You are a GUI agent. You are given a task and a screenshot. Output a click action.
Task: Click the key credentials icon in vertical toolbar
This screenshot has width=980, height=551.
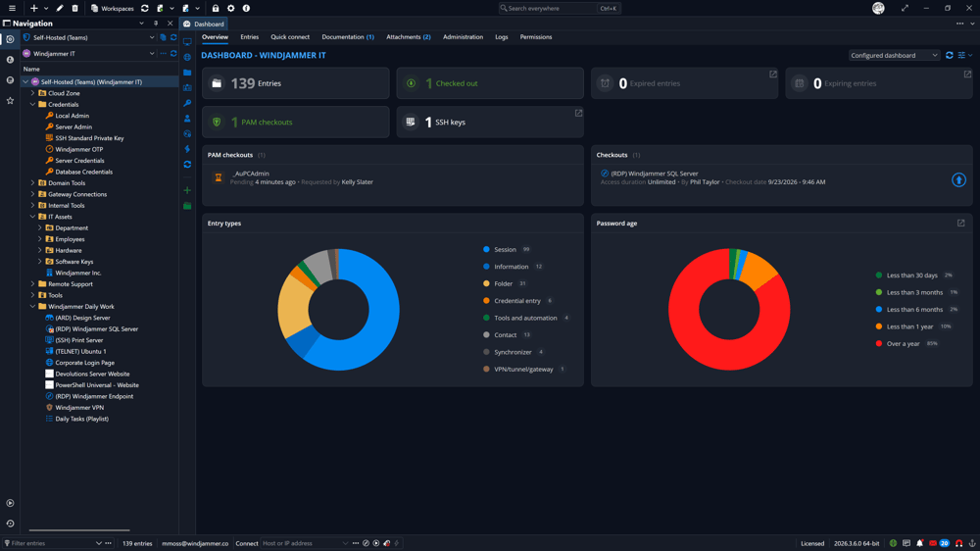[x=187, y=103]
